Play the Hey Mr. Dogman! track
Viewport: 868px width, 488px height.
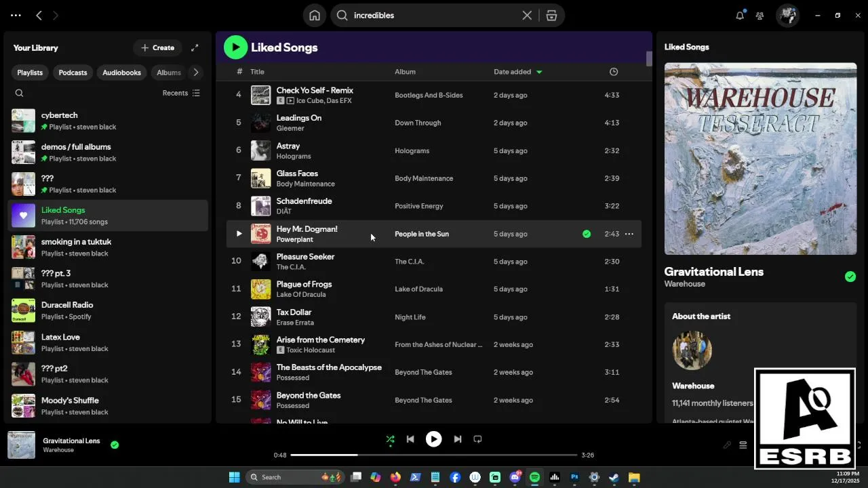(239, 234)
